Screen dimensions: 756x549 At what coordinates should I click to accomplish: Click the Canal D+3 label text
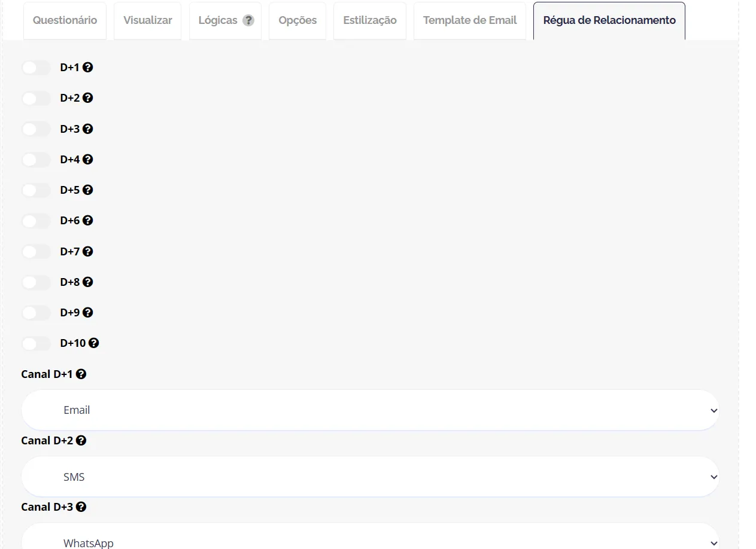pos(47,507)
